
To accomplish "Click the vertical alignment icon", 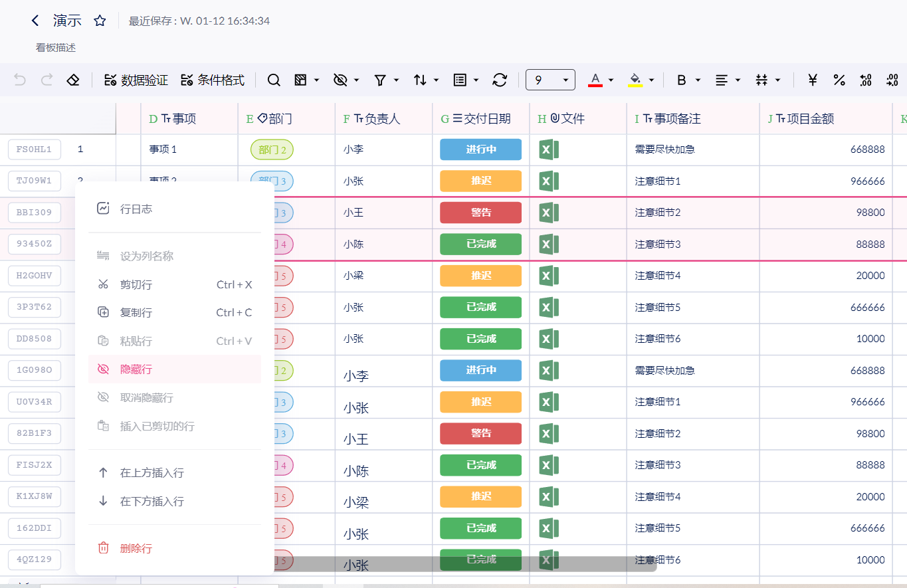I will tap(761, 80).
